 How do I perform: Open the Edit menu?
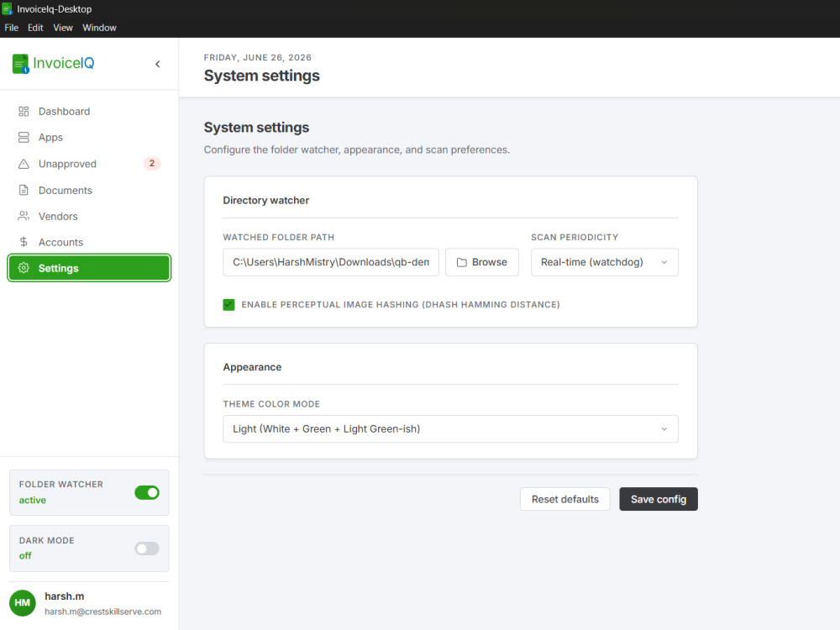[35, 28]
